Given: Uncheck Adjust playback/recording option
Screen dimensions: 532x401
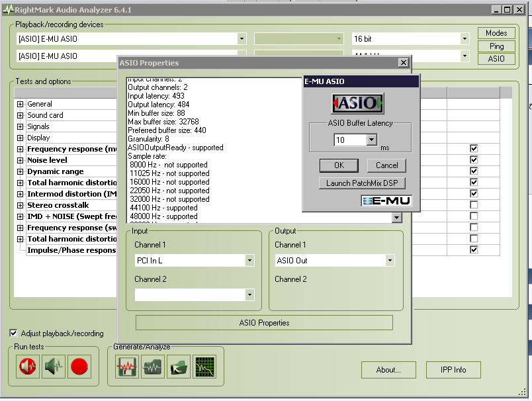Looking at the screenshot, I should coord(13,333).
